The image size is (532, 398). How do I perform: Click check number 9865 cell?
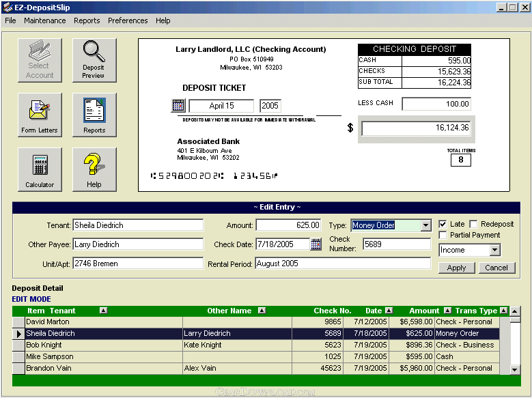(x=318, y=322)
